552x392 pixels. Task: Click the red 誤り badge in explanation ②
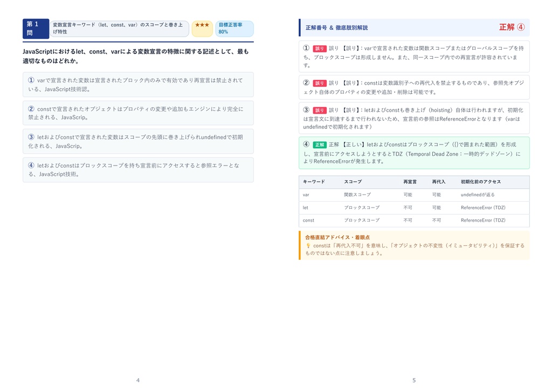(x=319, y=83)
